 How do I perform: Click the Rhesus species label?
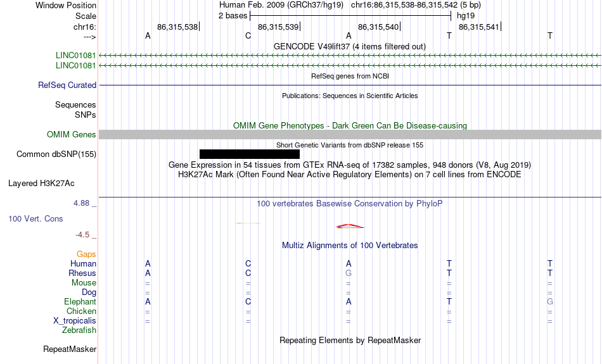coord(82,273)
